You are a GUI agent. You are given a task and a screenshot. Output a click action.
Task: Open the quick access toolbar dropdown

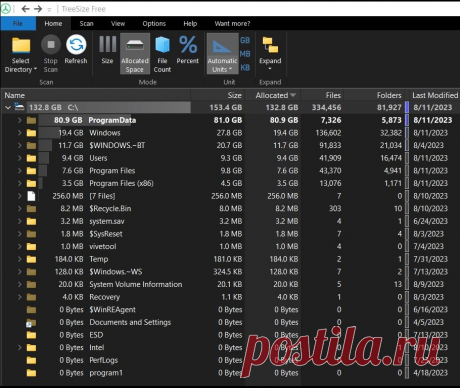[x=49, y=10]
